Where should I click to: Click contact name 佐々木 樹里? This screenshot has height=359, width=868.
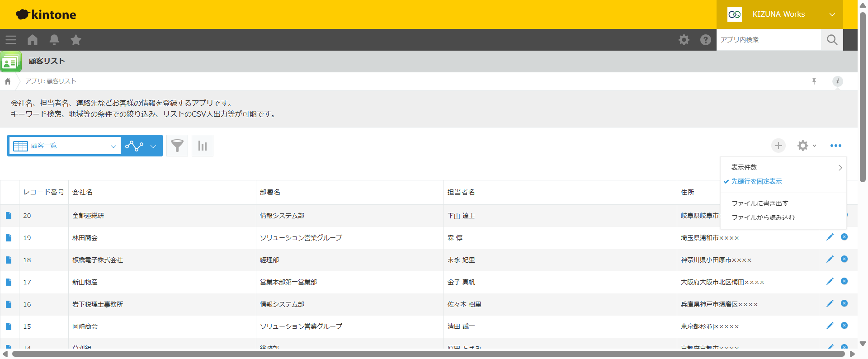click(x=464, y=304)
